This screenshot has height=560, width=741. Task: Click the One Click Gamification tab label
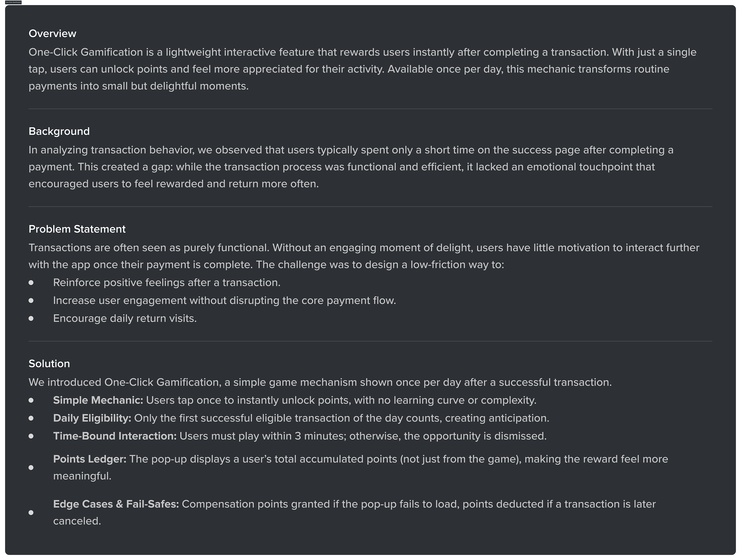click(x=13, y=2)
